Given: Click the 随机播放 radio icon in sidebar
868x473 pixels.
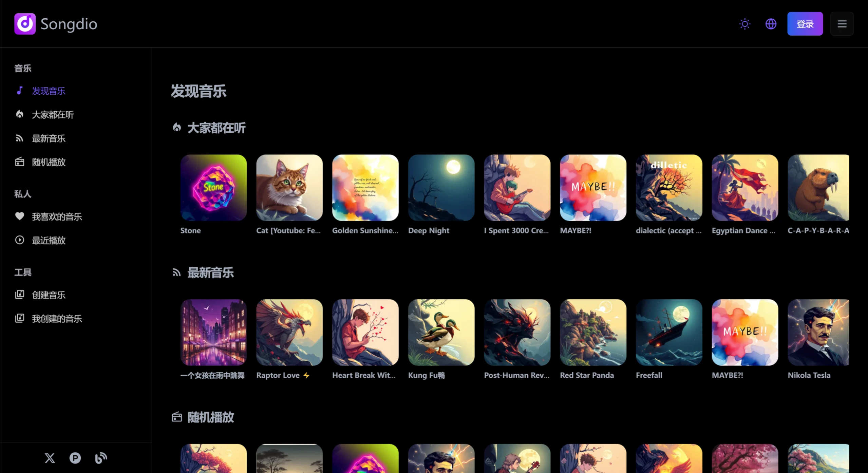Looking at the screenshot, I should pyautogui.click(x=19, y=162).
